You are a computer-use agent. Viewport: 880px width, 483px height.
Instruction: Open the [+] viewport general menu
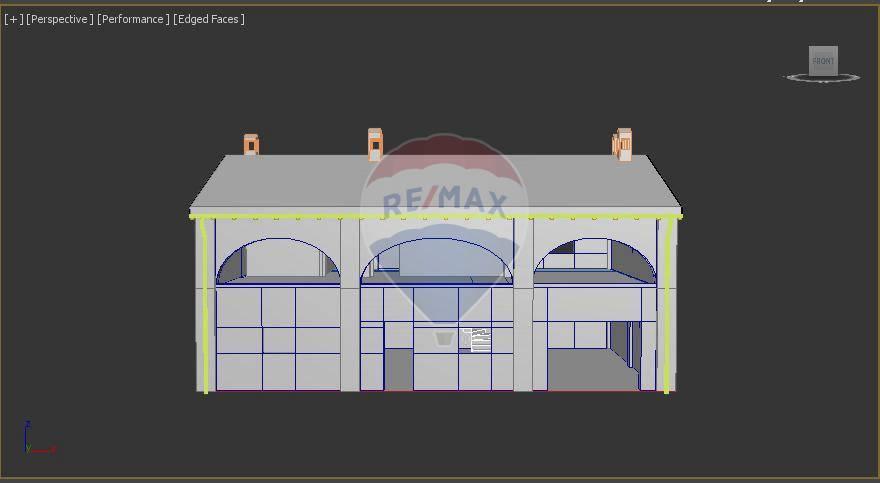point(13,19)
